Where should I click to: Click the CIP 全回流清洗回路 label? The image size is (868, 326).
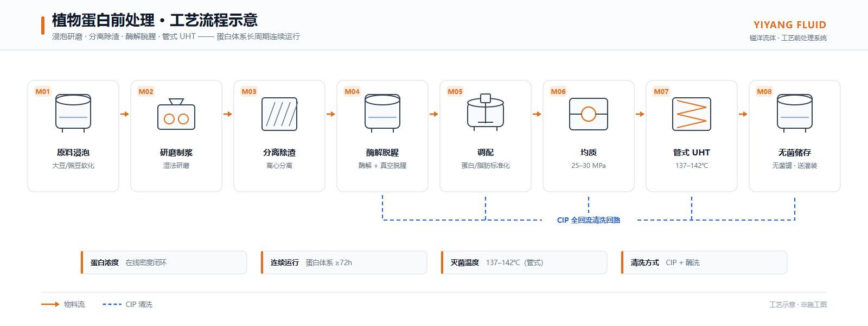tap(589, 220)
